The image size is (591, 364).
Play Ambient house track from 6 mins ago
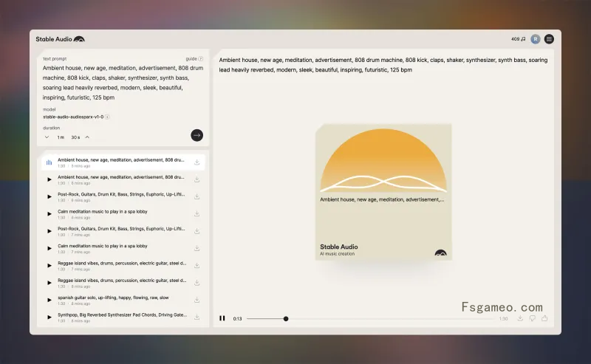tap(49, 179)
